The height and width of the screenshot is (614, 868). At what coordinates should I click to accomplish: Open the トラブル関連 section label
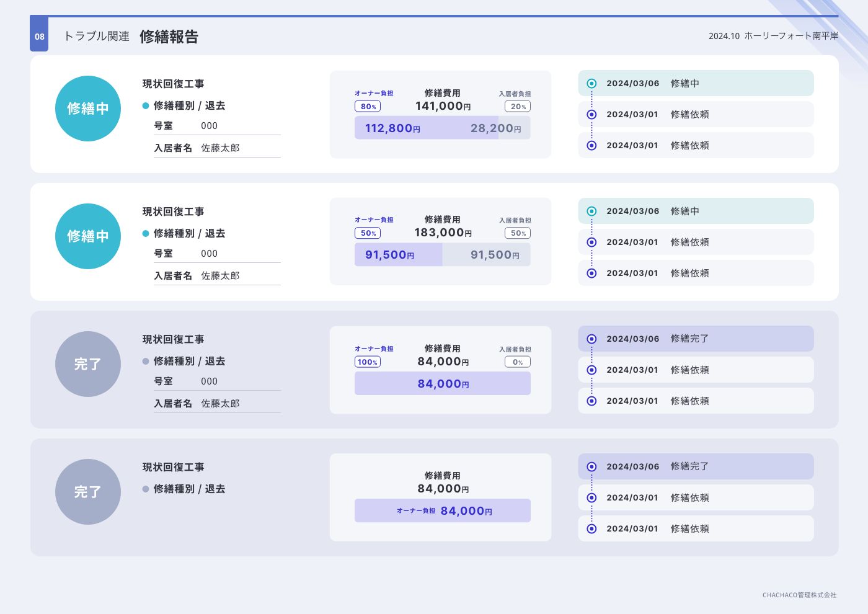click(97, 37)
